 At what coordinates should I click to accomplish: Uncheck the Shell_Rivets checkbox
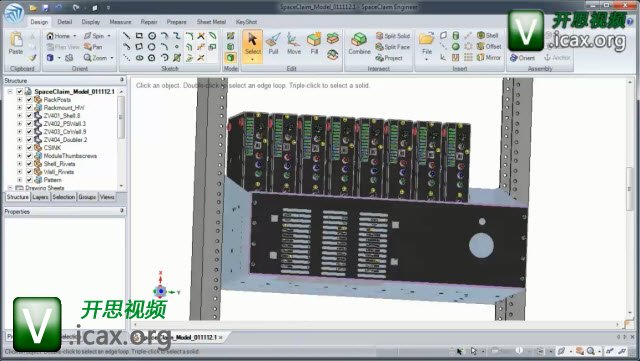[x=29, y=164]
